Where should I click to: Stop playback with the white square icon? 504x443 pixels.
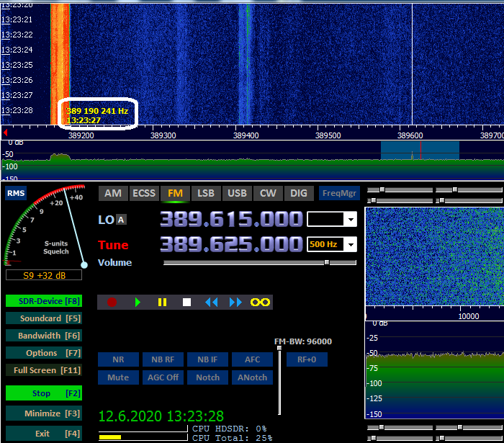pos(186,303)
